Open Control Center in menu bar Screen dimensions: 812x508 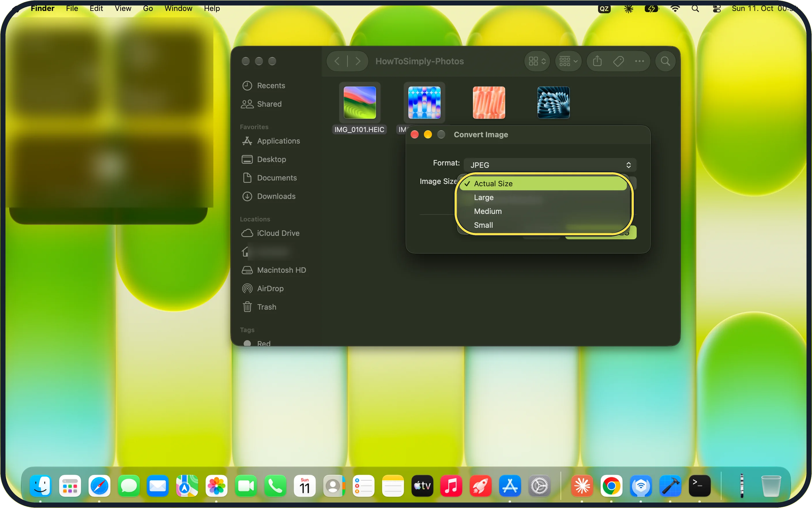coord(716,9)
